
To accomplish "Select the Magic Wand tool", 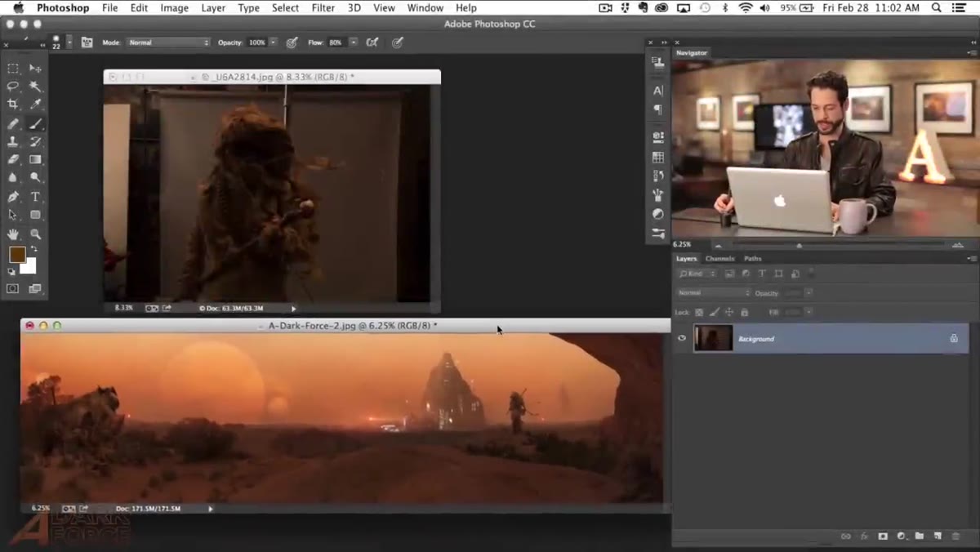I will 35,87.
